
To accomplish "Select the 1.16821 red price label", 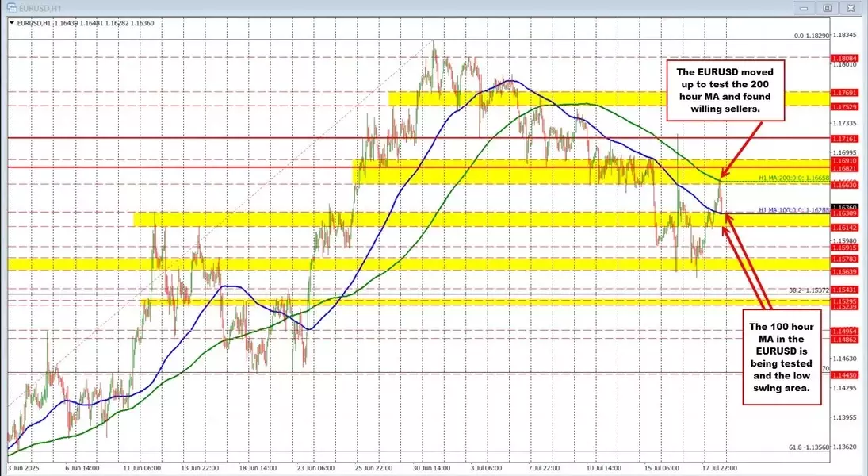I will pos(845,168).
